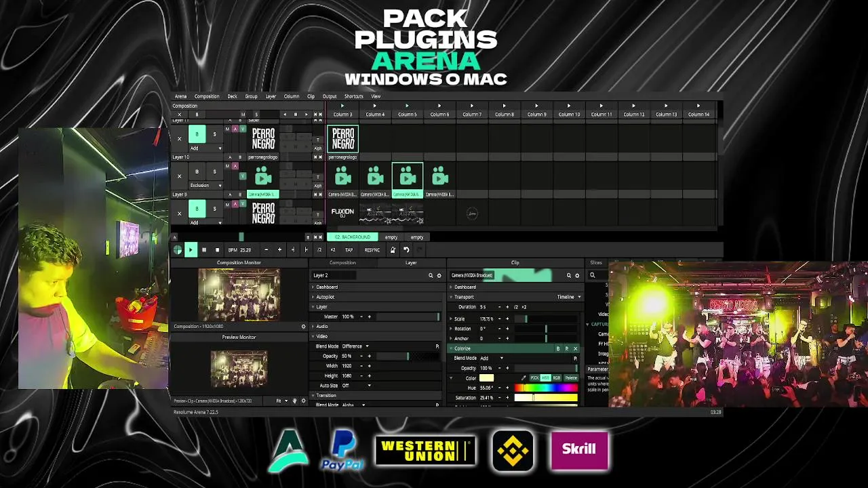The height and width of the screenshot is (488, 868).
Task: Switch to the Clip properties tab
Action: pyautogui.click(x=515, y=262)
